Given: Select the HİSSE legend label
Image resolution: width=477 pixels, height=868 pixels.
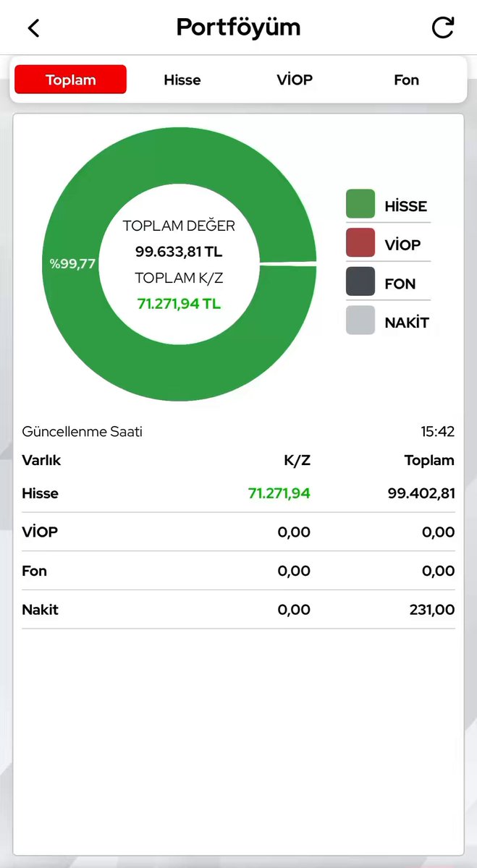Looking at the screenshot, I should [406, 206].
